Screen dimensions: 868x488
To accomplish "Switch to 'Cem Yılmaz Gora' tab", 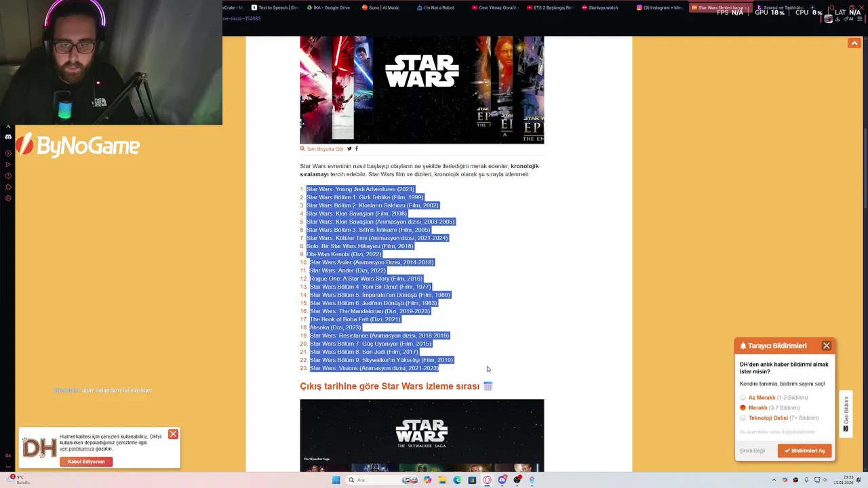I will click(x=495, y=7).
